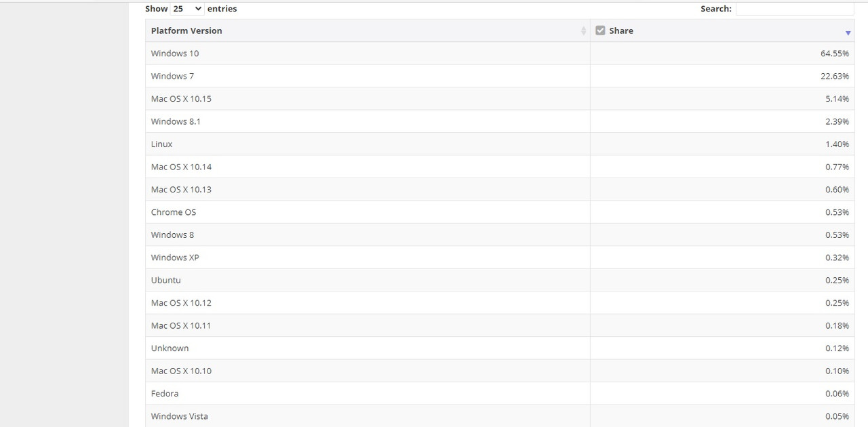868x427 pixels.
Task: Click the 5.14% share value
Action: point(837,99)
